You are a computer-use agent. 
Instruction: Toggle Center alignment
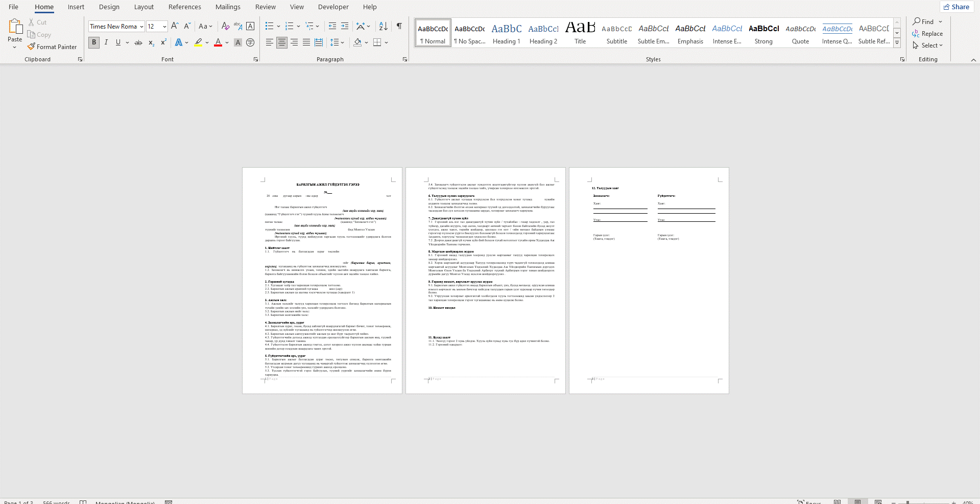click(x=282, y=42)
